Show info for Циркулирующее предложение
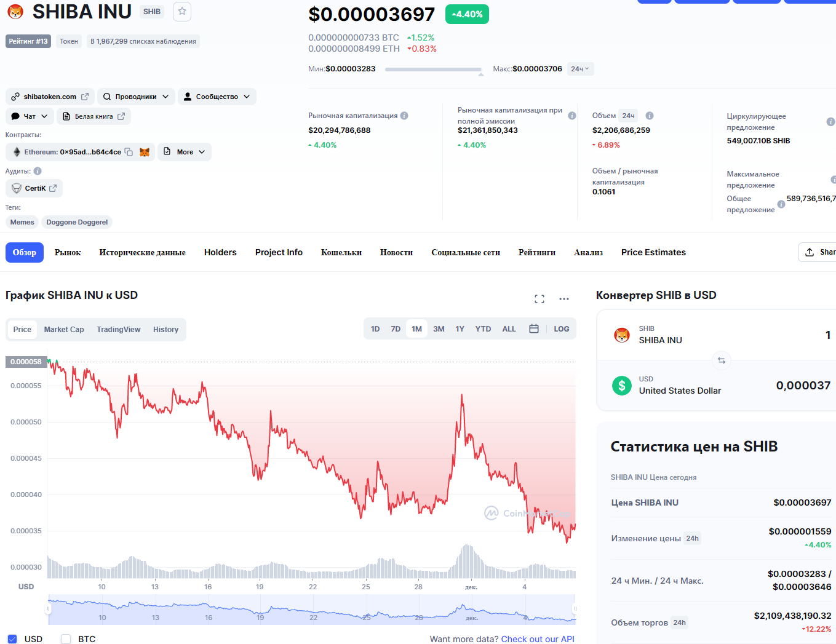The image size is (836, 644). [x=830, y=122]
